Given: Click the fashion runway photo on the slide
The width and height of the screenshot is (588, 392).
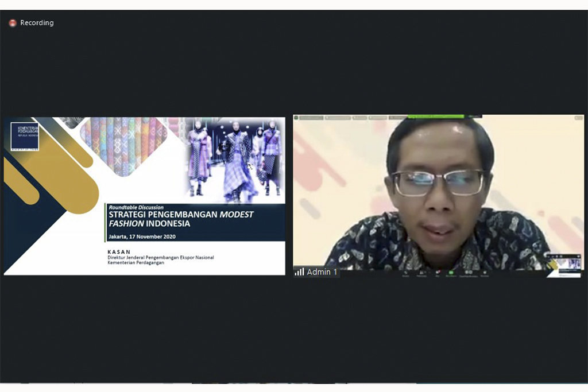Looking at the screenshot, I should [235, 160].
